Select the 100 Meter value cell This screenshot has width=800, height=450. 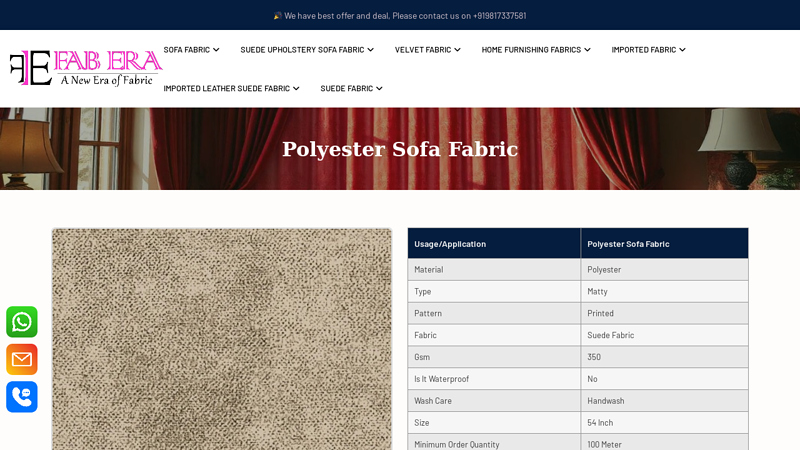[x=664, y=443]
